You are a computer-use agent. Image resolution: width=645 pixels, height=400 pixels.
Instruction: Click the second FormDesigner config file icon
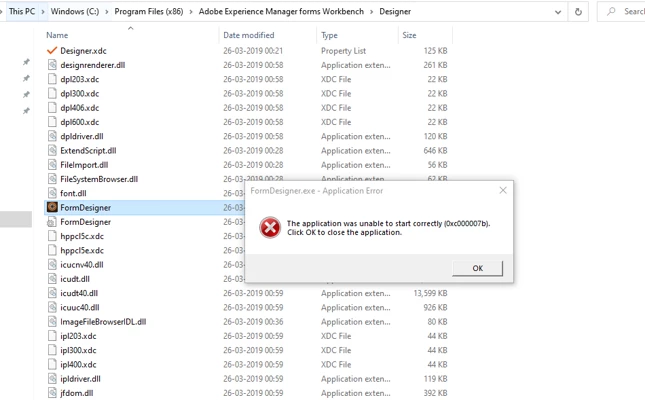[x=52, y=222]
